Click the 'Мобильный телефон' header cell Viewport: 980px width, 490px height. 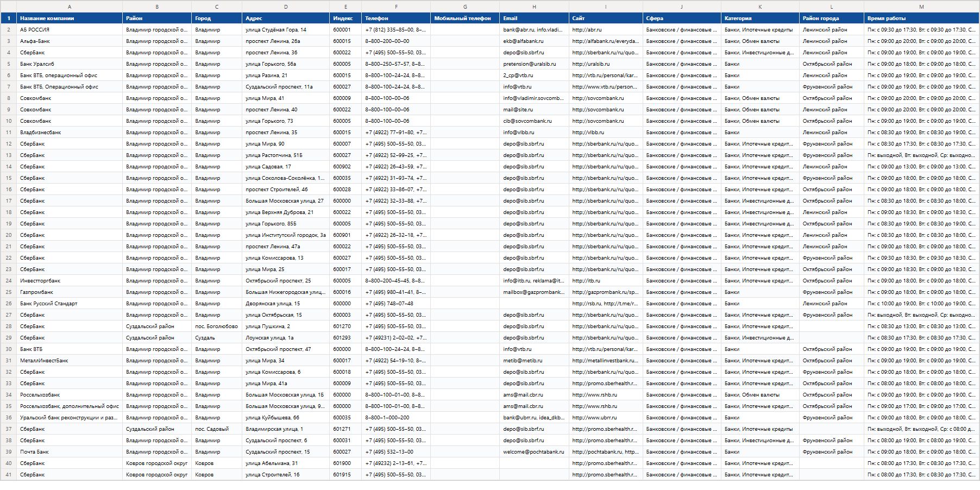point(465,18)
